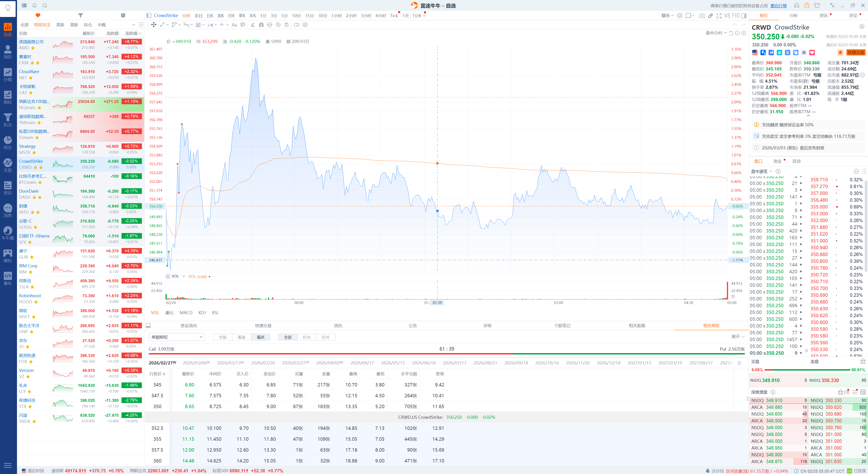Toggle hide all drawings eye icon
868x474 pixels.
pos(278,25)
